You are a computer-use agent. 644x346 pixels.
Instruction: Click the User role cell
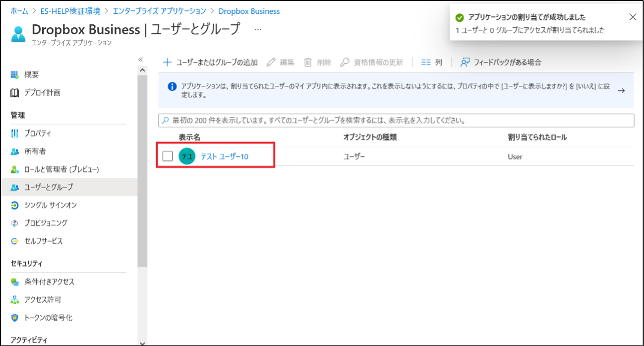tap(515, 157)
